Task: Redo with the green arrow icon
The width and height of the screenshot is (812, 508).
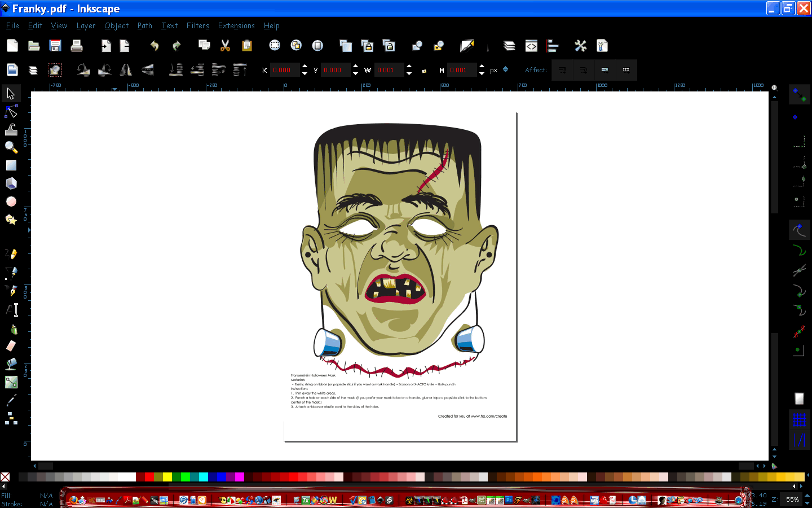Action: point(176,46)
